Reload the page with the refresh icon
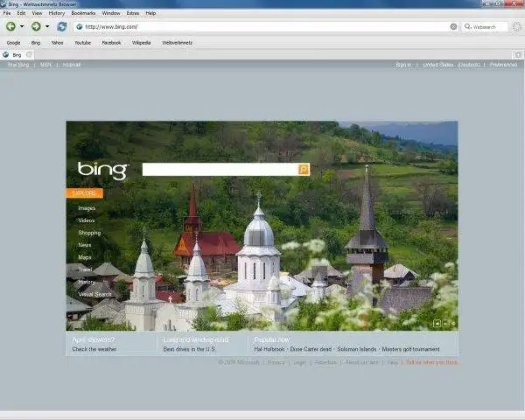The height and width of the screenshot is (420, 525). 61,26
